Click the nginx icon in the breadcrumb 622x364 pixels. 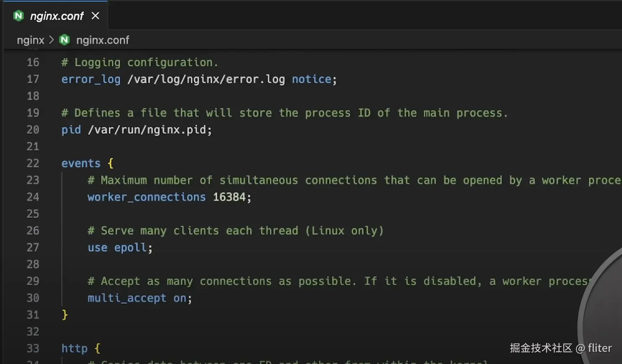tap(64, 40)
